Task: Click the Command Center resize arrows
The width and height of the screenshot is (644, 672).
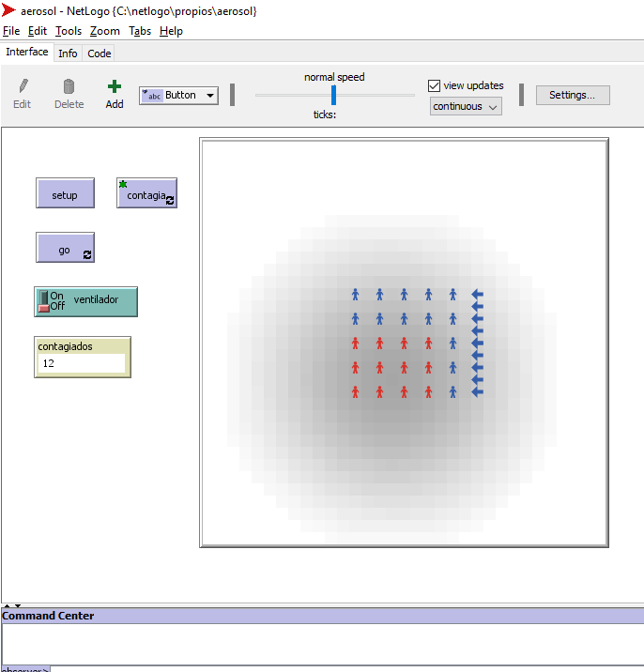Action: pyautogui.click(x=11, y=606)
